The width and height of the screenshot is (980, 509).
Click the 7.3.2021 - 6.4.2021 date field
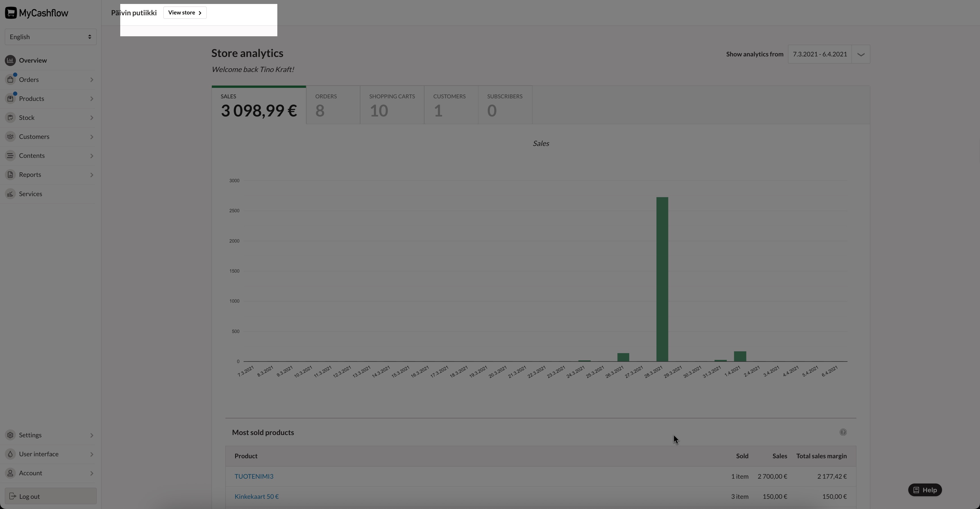point(820,54)
